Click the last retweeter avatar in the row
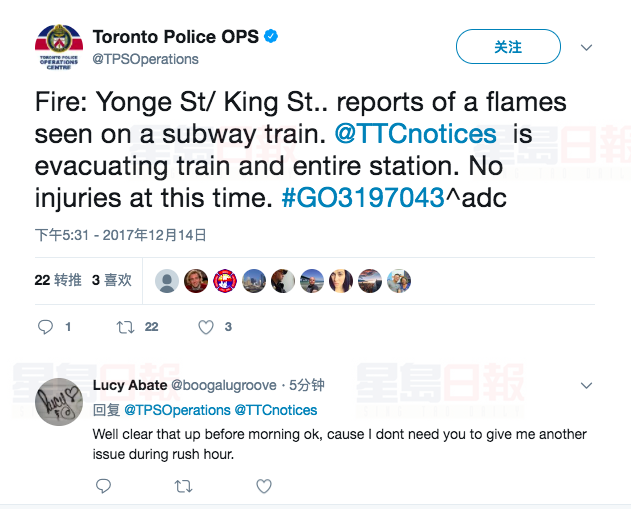Screen dimensions: 631x509 click(x=399, y=281)
